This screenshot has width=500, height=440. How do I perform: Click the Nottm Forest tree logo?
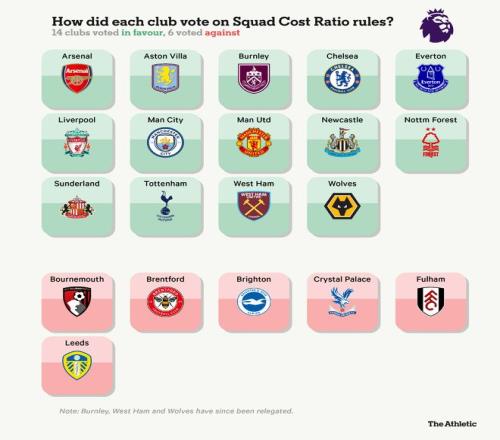pos(431,142)
